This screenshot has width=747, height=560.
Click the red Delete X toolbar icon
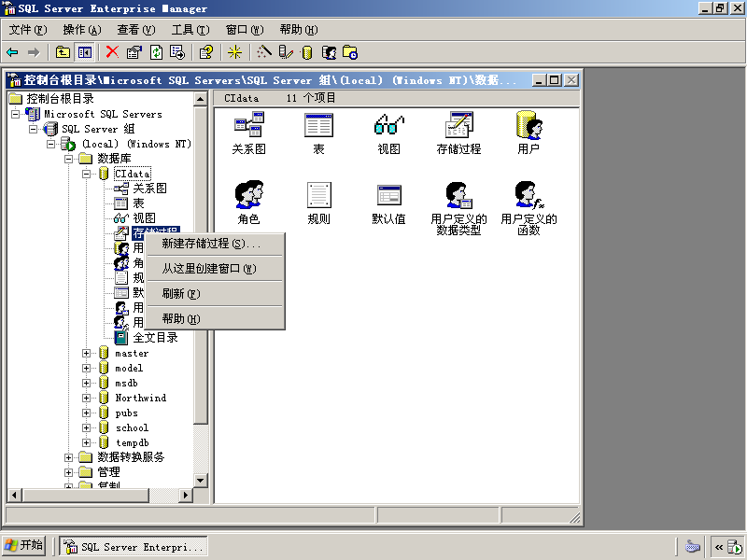coord(112,52)
